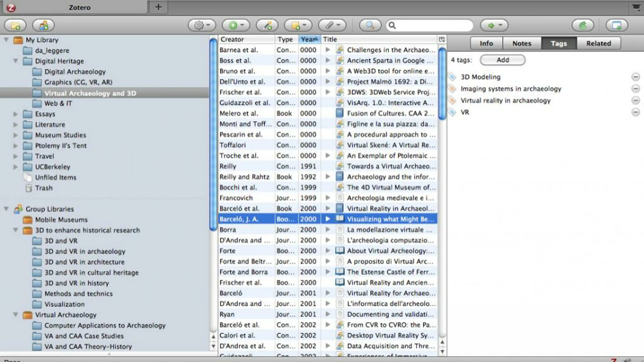Image resolution: width=644 pixels, height=362 pixels.
Task: Collapse the Virtual Archaeology group library
Action: tap(16, 314)
